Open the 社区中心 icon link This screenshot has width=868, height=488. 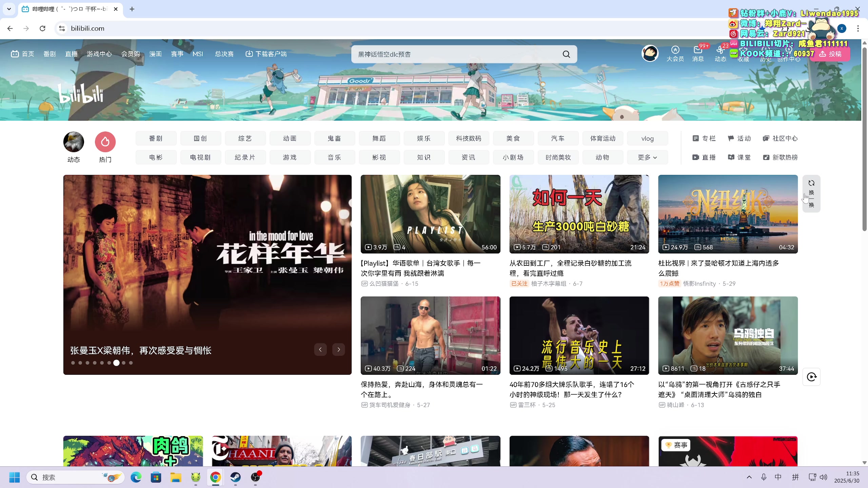click(x=780, y=138)
